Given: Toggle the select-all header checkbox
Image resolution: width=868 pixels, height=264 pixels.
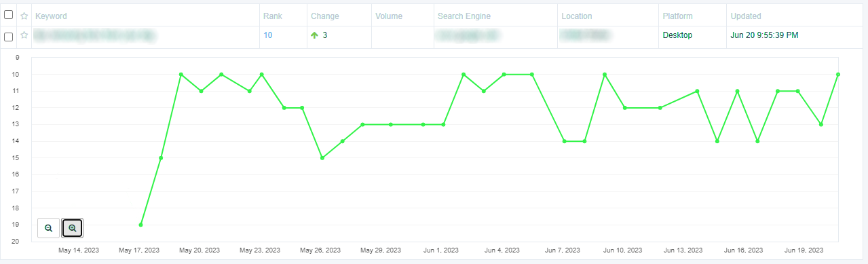Looking at the screenshot, I should point(9,15).
